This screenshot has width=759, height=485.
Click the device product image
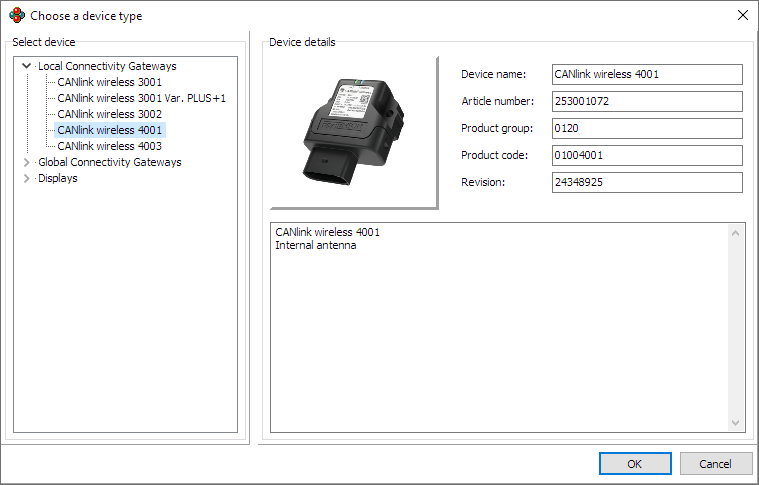click(354, 132)
